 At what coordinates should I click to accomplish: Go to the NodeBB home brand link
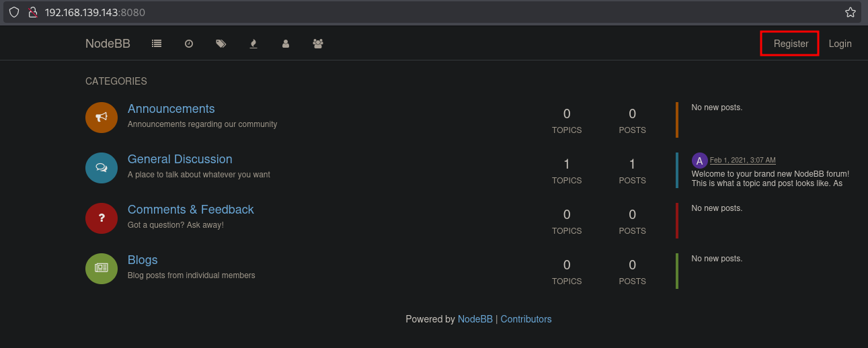[108, 44]
